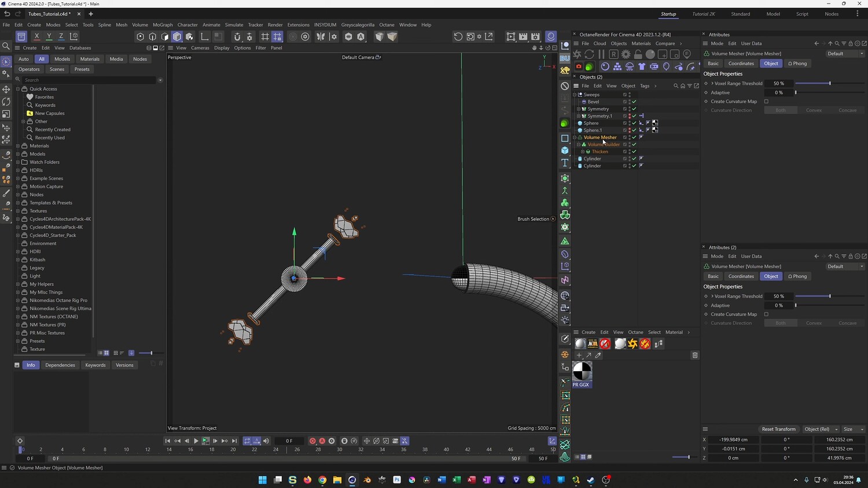Image resolution: width=868 pixels, height=488 pixels.
Task: Play the timeline animation forward
Action: pos(196,441)
